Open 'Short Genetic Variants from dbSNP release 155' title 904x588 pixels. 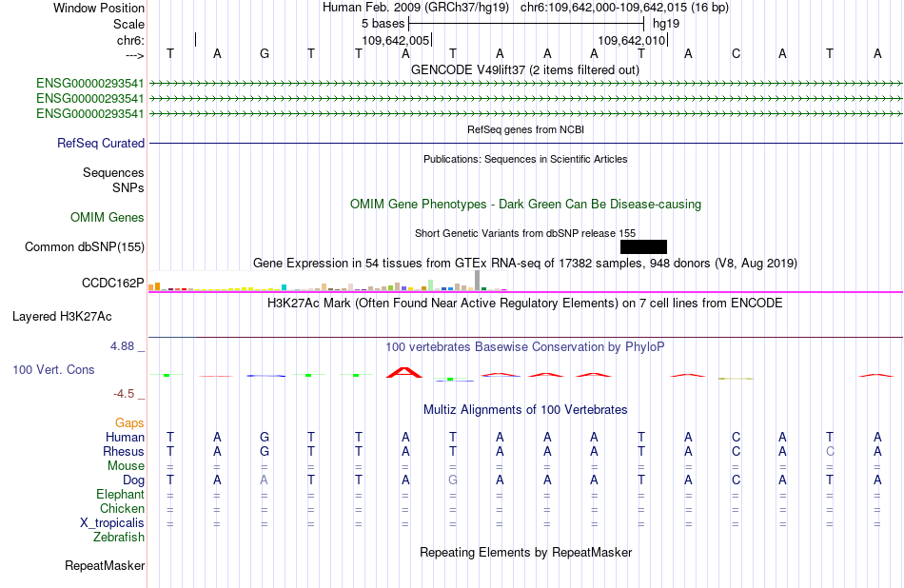click(525, 233)
